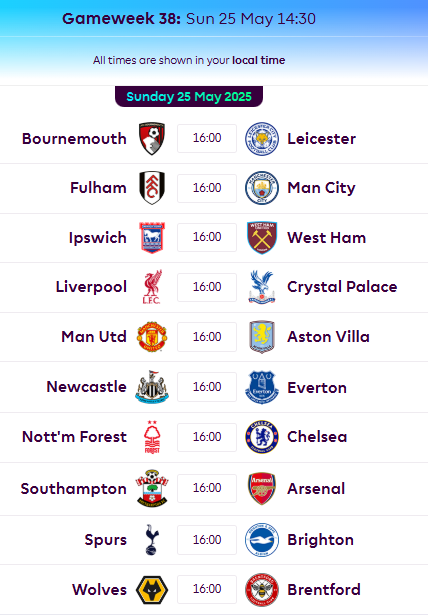The width and height of the screenshot is (428, 615).
Task: Open the West Ham crest
Action: 262,238
